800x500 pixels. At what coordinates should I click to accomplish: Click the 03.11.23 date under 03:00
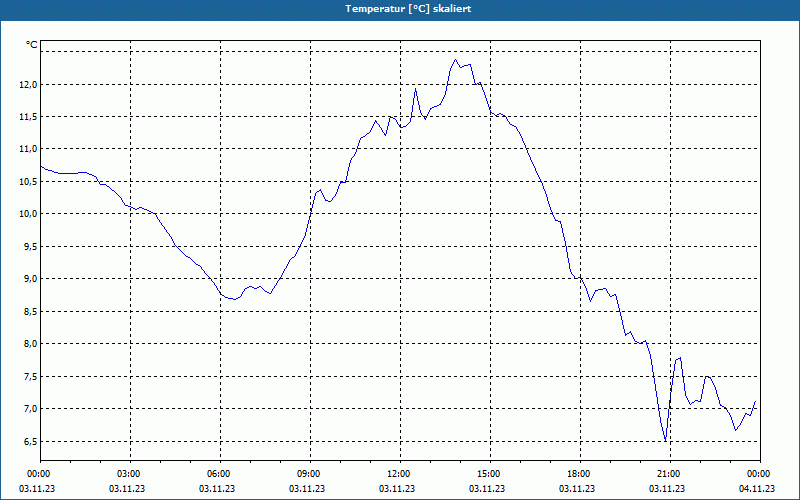pos(127,489)
